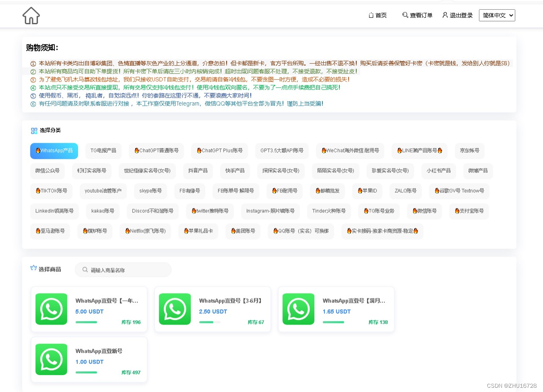The image size is (543, 392).
Task: Click the search magnifier icon in product search
Action: 85,270
